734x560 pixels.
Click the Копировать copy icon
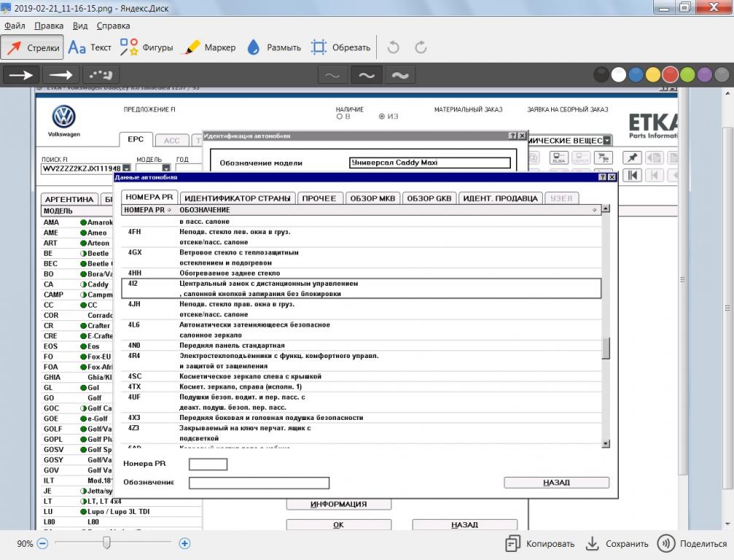point(512,544)
